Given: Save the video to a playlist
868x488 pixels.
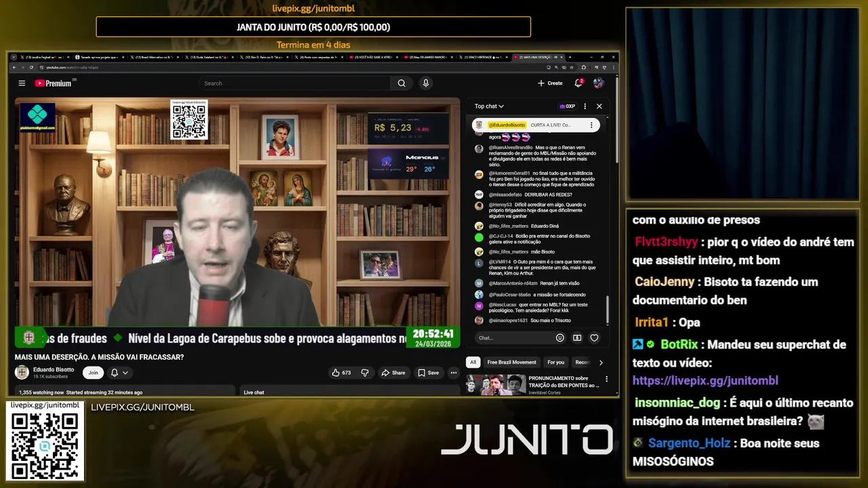Looking at the screenshot, I should [429, 373].
